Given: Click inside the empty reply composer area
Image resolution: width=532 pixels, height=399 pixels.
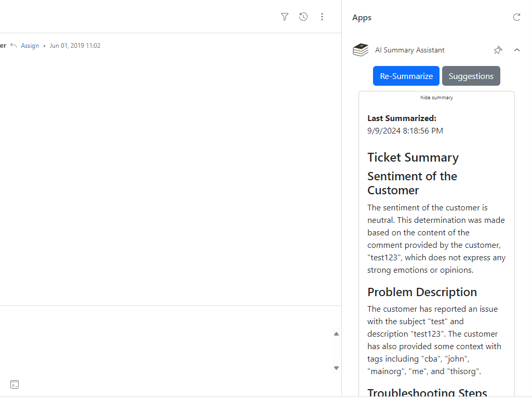Looking at the screenshot, I should [x=166, y=343].
